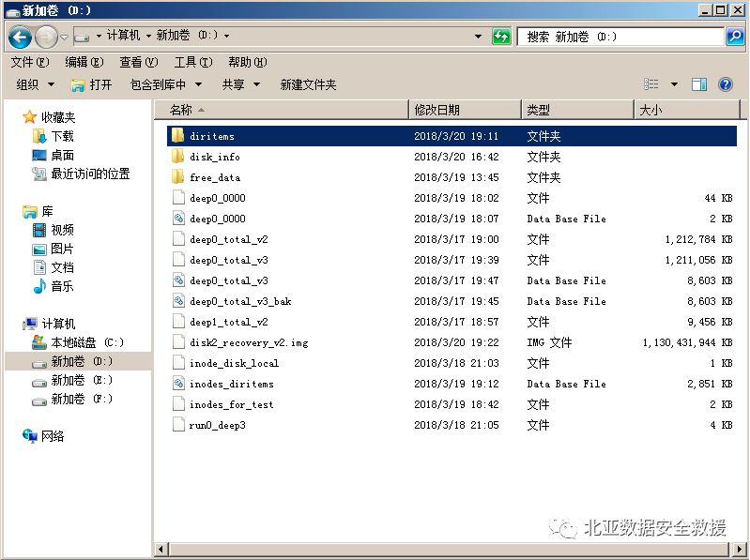Click the search magnifier icon

pyautogui.click(x=735, y=37)
